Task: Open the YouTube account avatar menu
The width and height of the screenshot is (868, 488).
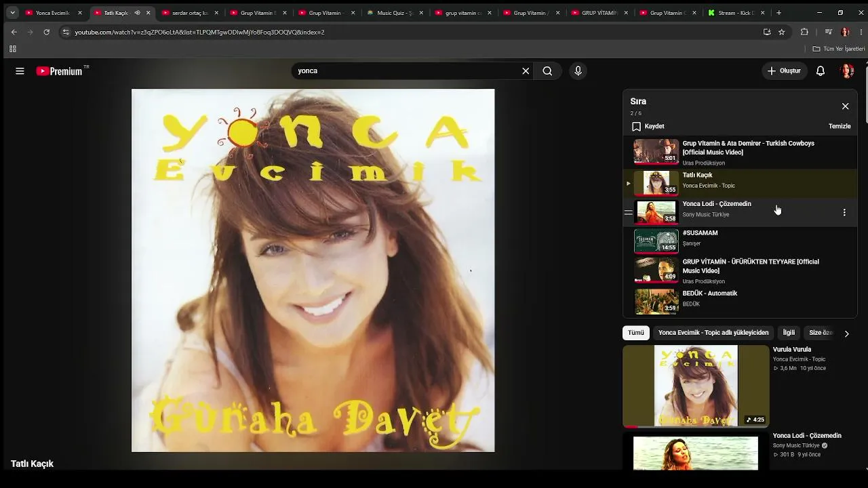Action: [846, 70]
